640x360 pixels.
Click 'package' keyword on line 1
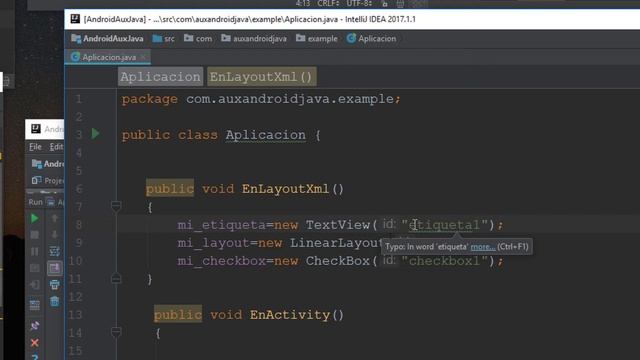(150, 99)
